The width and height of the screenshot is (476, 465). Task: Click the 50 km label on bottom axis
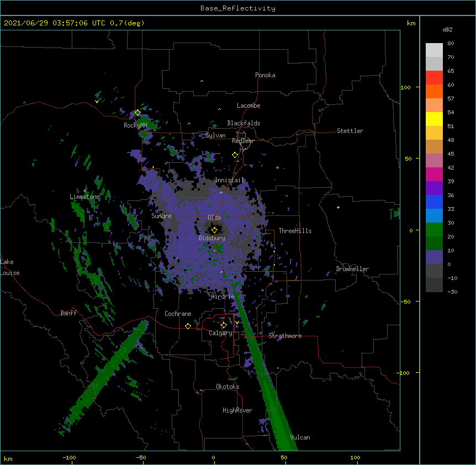tap(284, 457)
